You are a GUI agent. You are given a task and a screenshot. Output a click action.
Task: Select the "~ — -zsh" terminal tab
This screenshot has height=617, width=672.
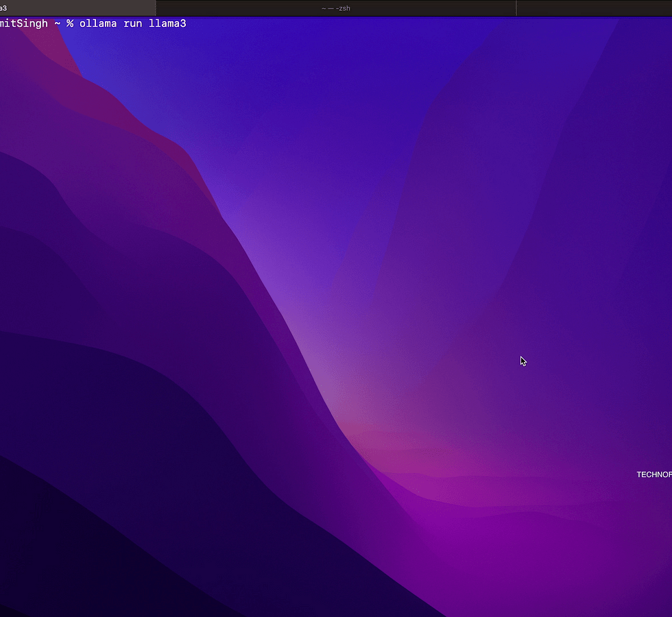[336, 8]
